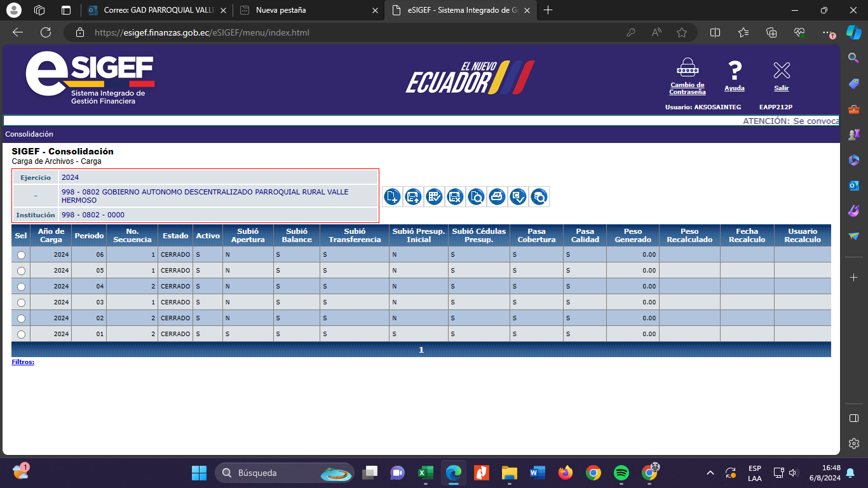Open browser Settings and more menu
This screenshot has height=488, width=868.
pos(825,32)
